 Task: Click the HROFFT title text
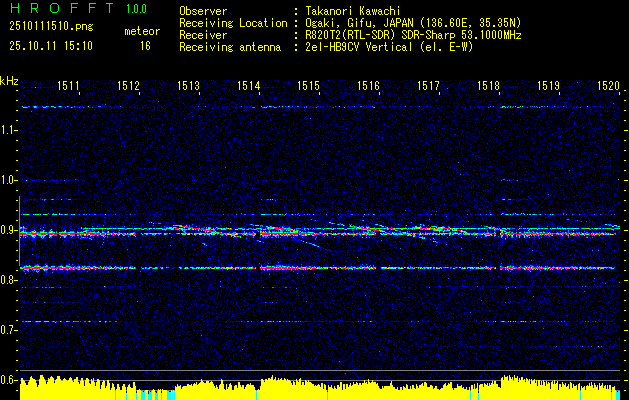(x=62, y=8)
